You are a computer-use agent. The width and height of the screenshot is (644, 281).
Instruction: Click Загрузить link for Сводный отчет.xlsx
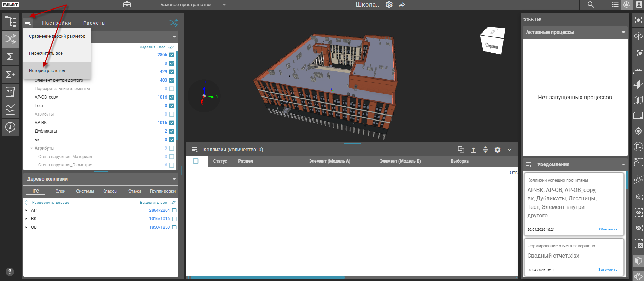pyautogui.click(x=608, y=270)
